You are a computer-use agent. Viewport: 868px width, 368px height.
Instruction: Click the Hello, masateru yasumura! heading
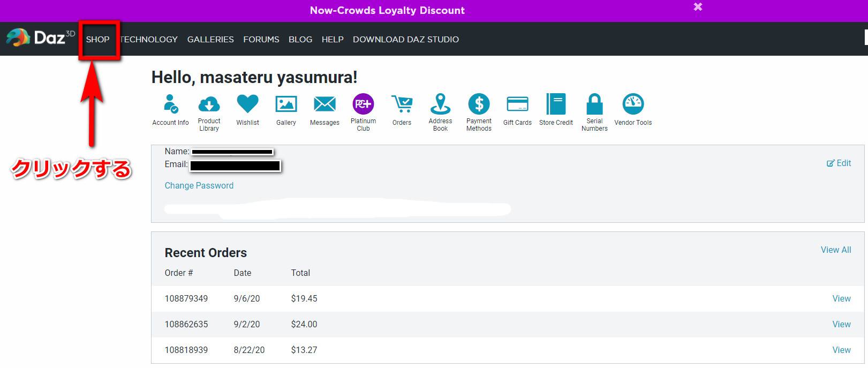pyautogui.click(x=254, y=77)
